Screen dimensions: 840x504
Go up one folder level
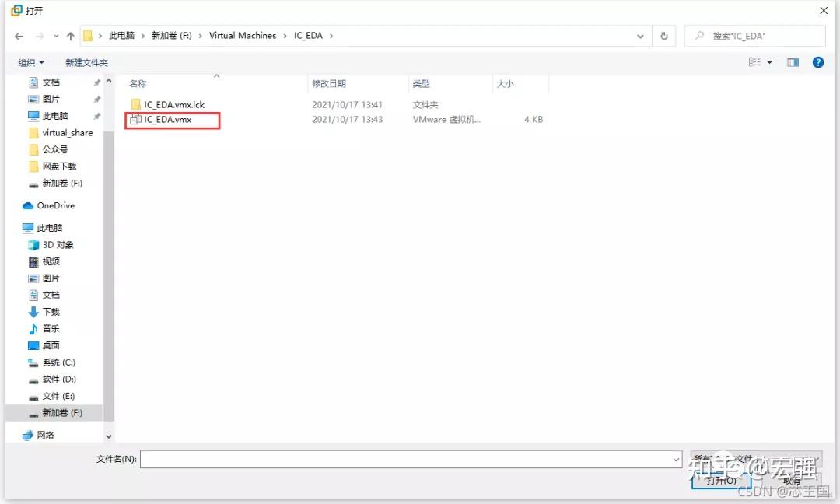(70, 37)
